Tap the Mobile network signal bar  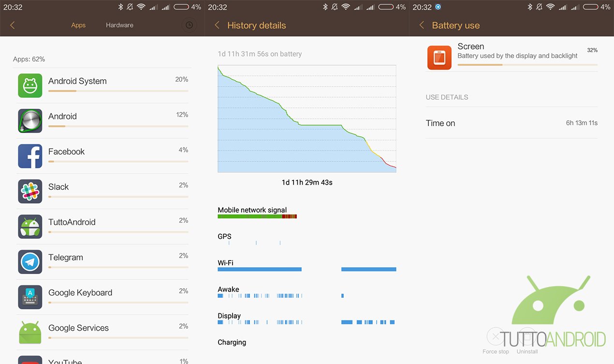(257, 217)
